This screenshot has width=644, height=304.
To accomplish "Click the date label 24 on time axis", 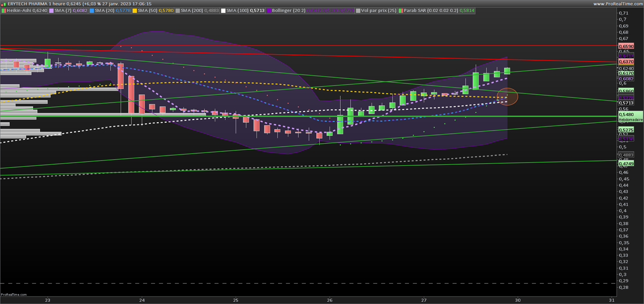I will [x=142, y=300].
